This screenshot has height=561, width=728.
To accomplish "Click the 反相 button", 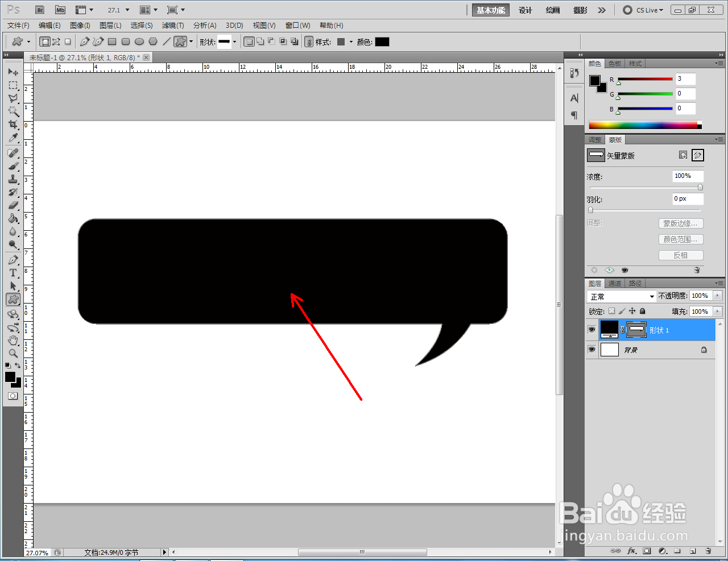I will [681, 255].
